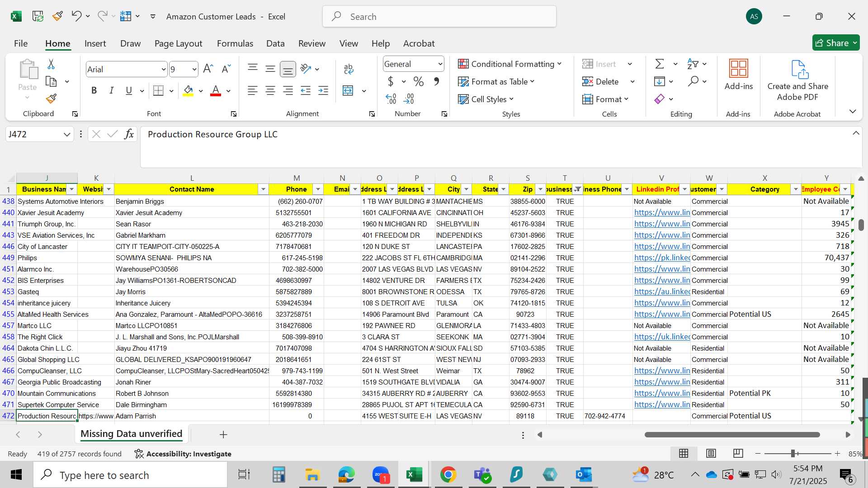
Task: Click the Search box in title bar
Action: click(439, 17)
